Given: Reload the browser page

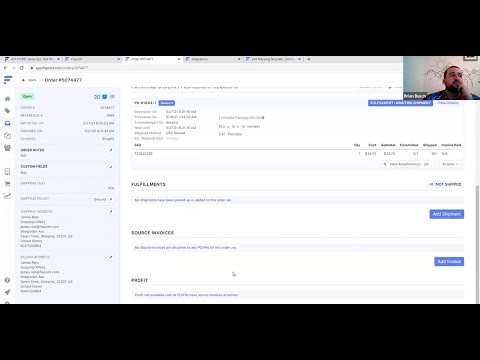Looking at the screenshot, I should pyautogui.click(x=22, y=68).
